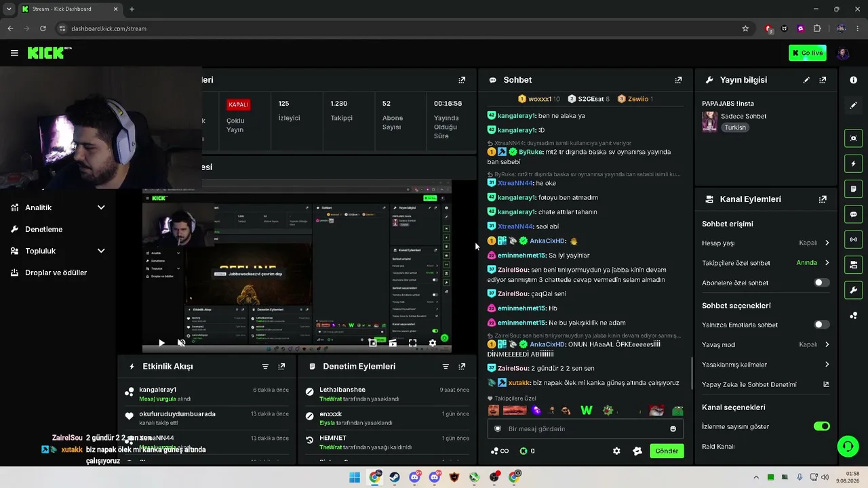The height and width of the screenshot is (488, 868).
Task: Click the 125 İzleyici viewer count
Action: [289, 110]
